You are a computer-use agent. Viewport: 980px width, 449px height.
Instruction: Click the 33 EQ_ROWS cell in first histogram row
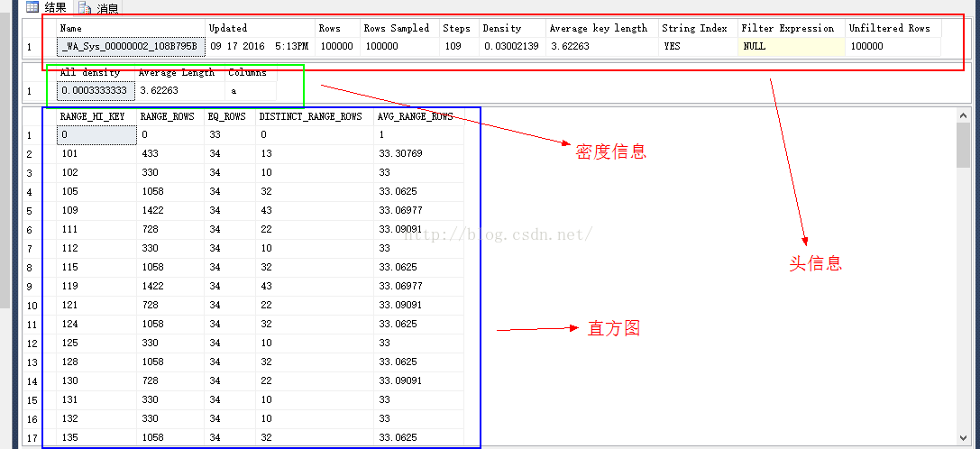(x=229, y=134)
